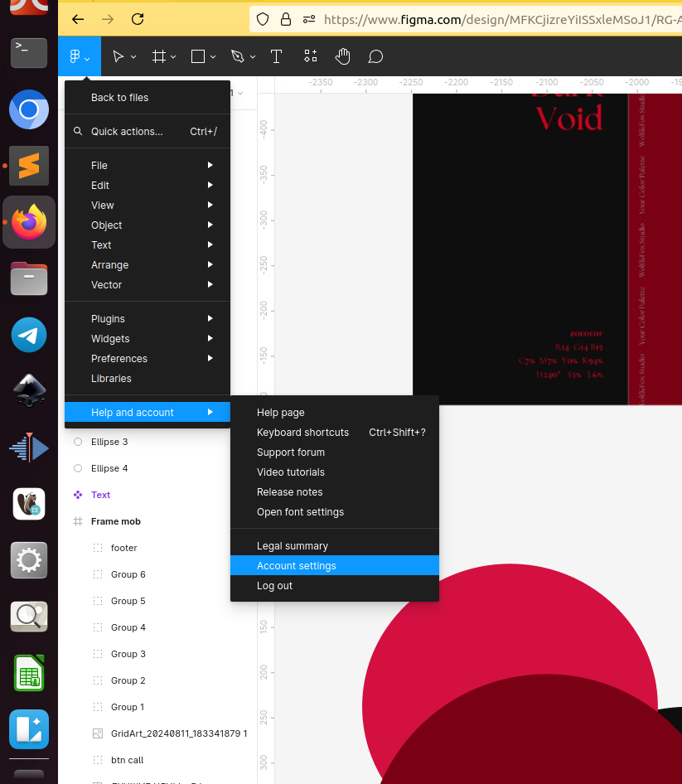Open the Resources components tool
This screenshot has height=784, width=682.
(311, 56)
